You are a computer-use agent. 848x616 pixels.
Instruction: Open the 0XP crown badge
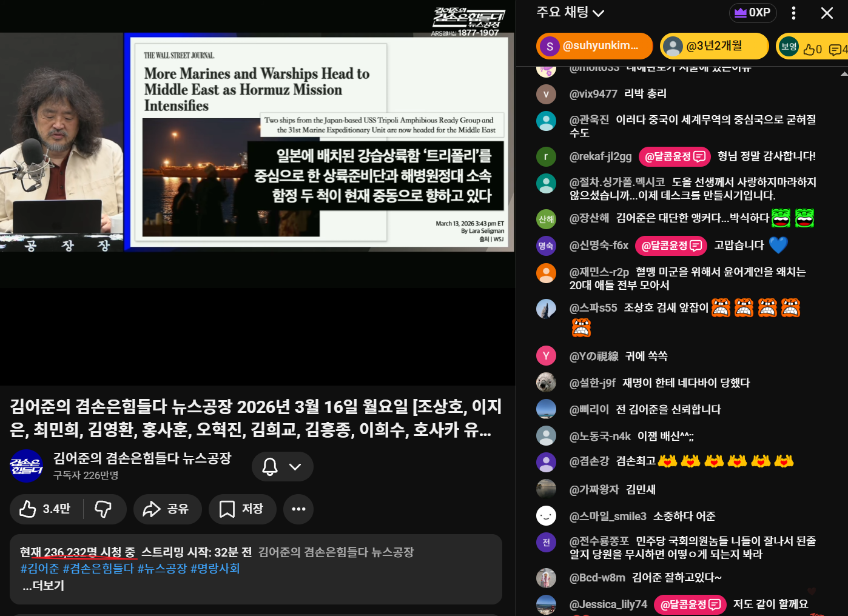753,13
